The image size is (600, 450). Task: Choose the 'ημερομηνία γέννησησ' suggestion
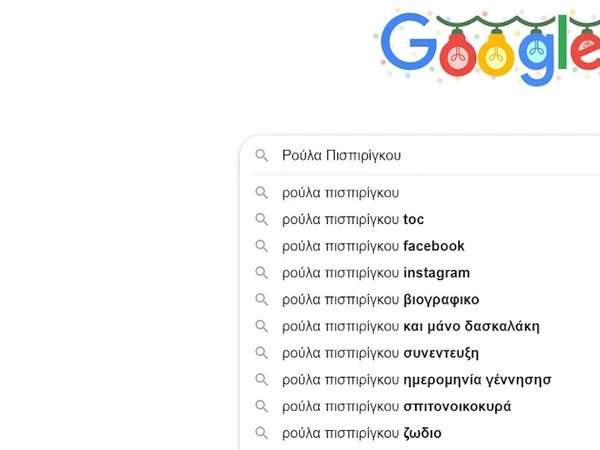coord(416,380)
